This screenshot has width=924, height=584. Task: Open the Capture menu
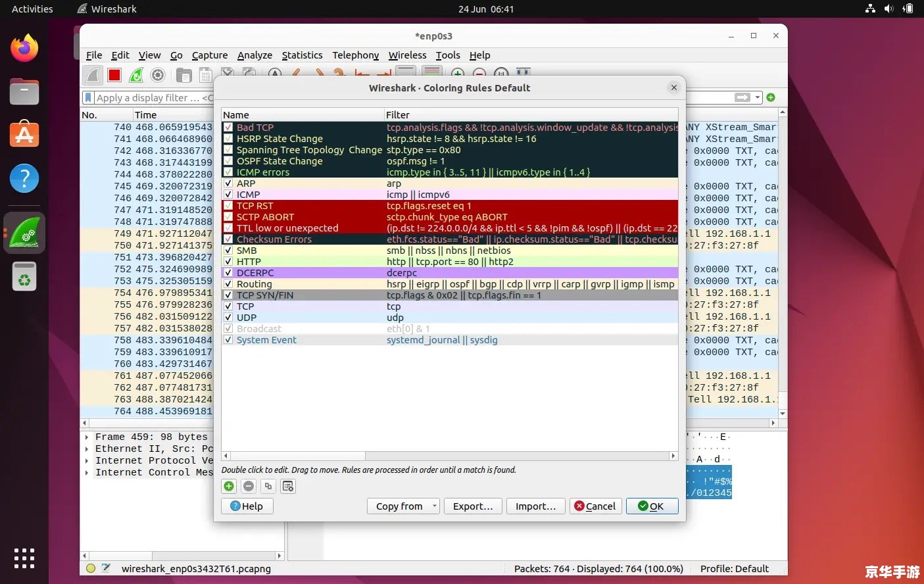coord(210,55)
